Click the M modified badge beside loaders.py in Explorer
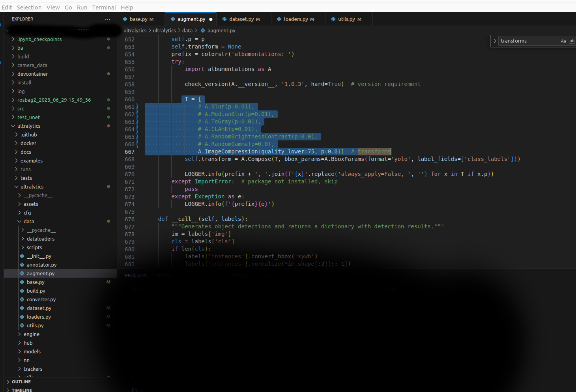 108,317
